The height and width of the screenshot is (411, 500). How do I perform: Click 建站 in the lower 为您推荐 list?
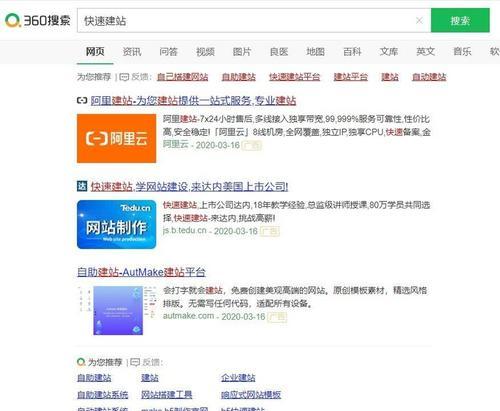tap(150, 378)
